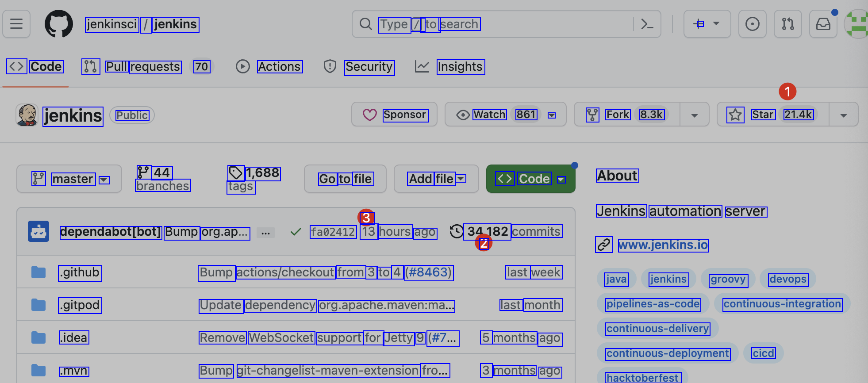The width and height of the screenshot is (868, 383).
Task: Open the command palette icon
Action: (647, 24)
